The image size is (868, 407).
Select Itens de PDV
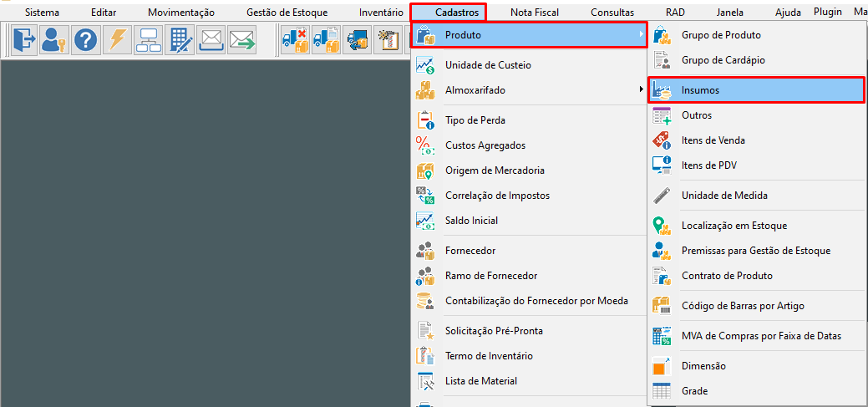(756, 165)
